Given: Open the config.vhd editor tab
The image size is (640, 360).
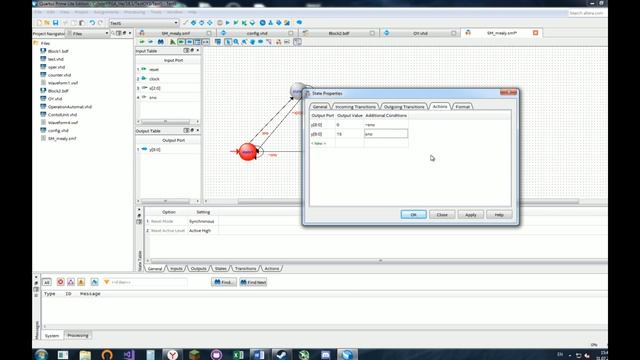Looking at the screenshot, I should pos(257,33).
